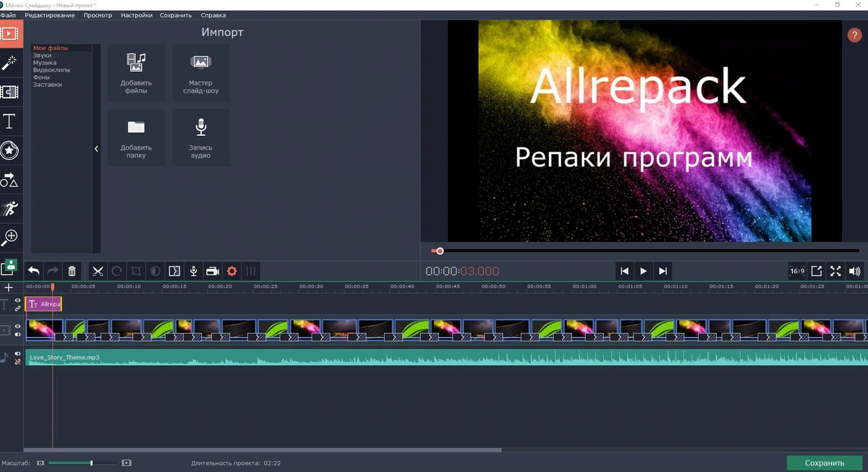Open the green person overlay tab
Viewport: 868px width, 472px height.
tap(10, 267)
